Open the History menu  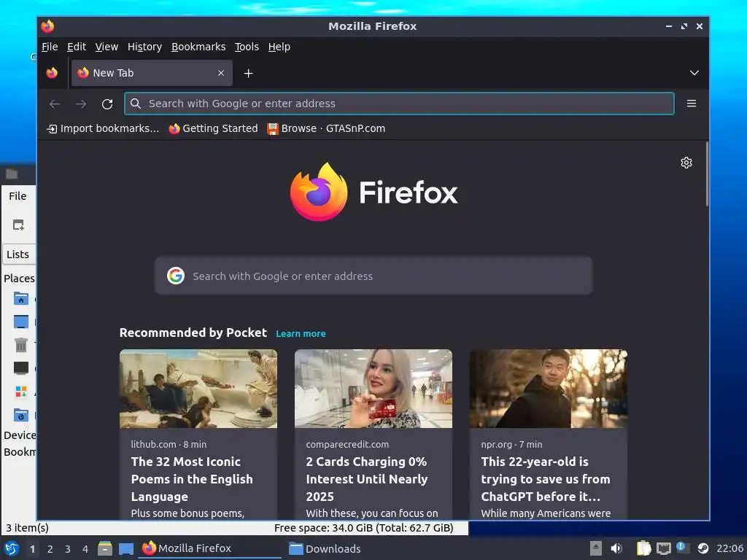145,47
